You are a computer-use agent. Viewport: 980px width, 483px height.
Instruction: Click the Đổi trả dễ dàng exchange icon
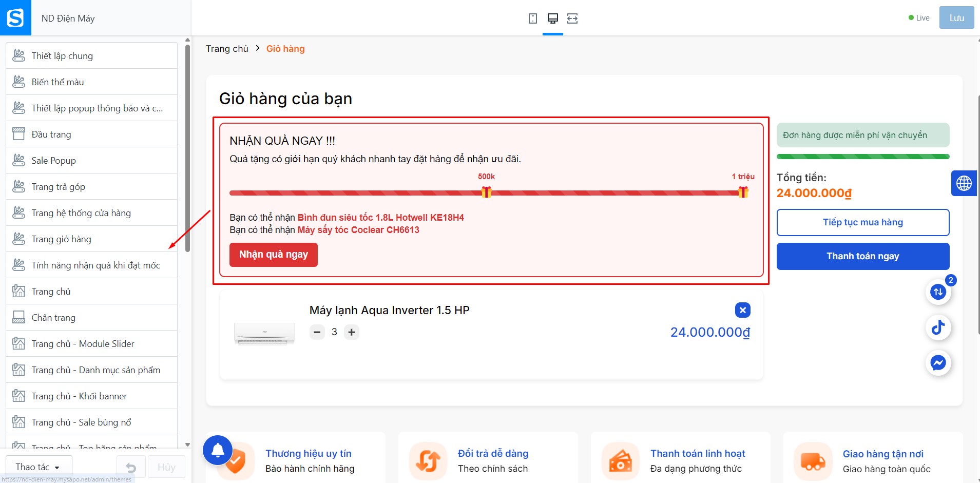pyautogui.click(x=428, y=460)
